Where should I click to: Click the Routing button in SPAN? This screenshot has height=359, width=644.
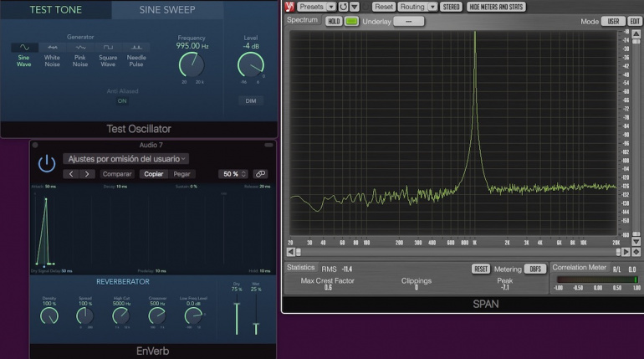(412, 7)
